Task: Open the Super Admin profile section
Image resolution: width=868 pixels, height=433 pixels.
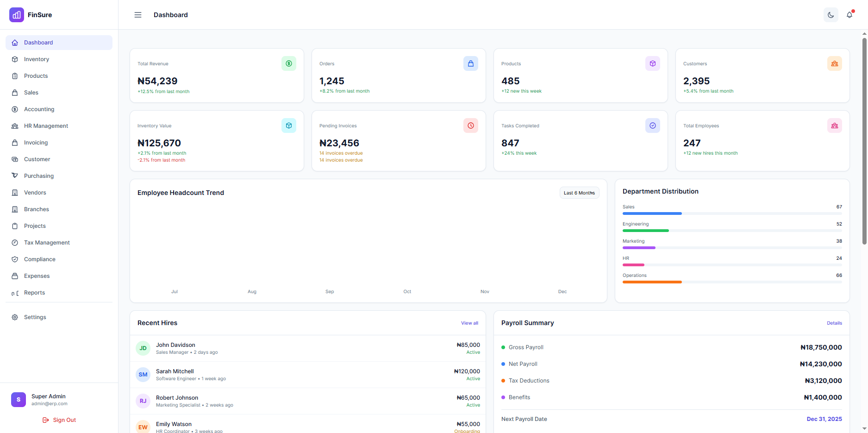Action: pyautogui.click(x=49, y=400)
